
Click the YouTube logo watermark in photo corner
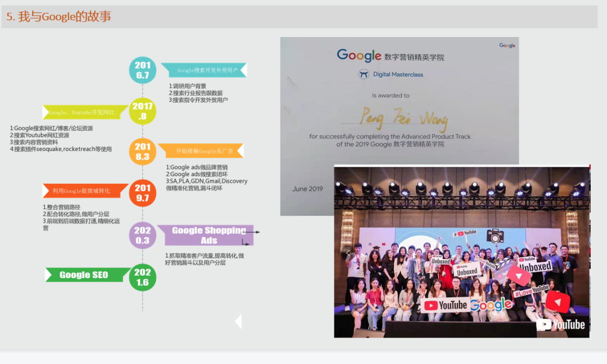coord(560,324)
